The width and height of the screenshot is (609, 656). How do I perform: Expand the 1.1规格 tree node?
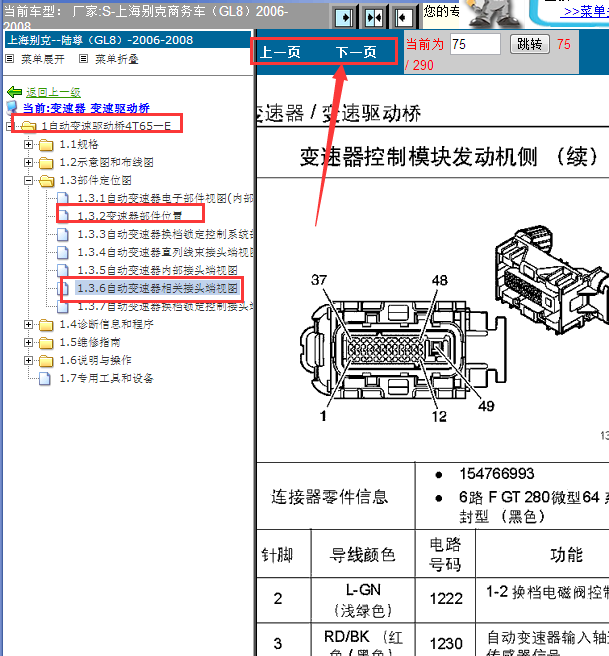[28, 145]
